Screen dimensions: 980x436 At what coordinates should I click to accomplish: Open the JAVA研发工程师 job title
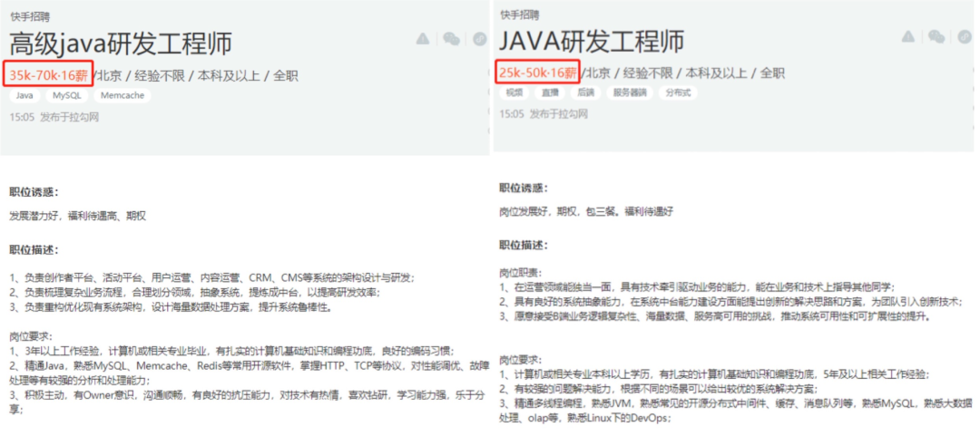(x=592, y=41)
